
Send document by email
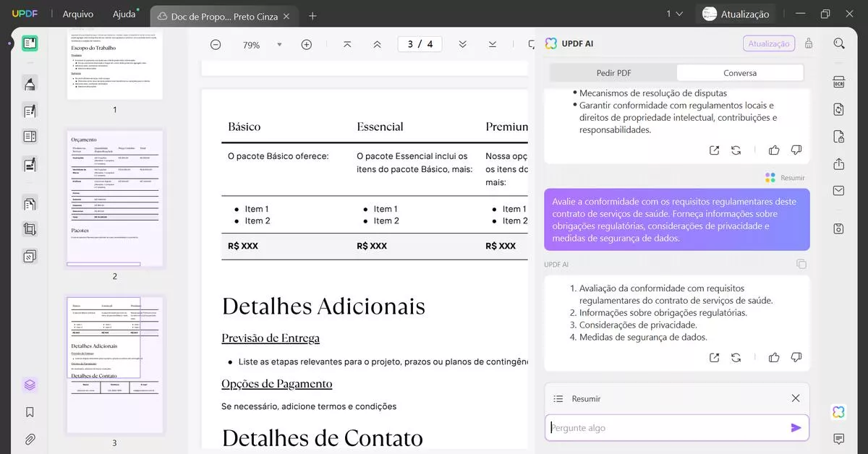(x=839, y=191)
